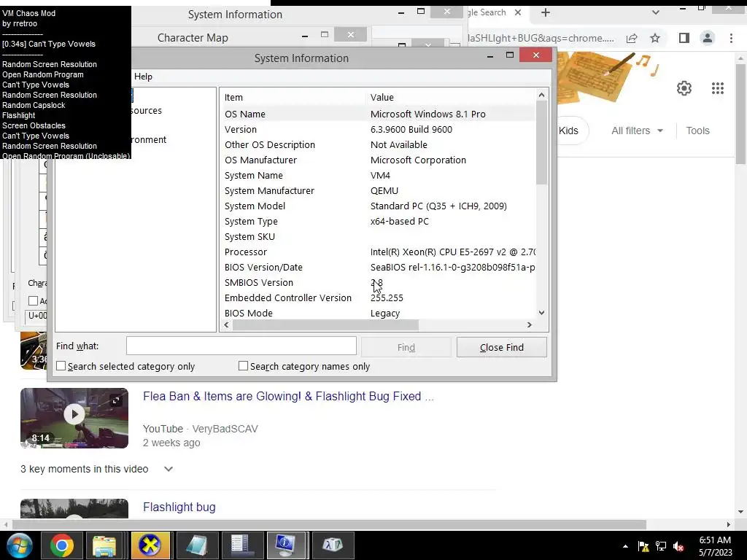Open the notepad-style taskbar icon

pos(196,545)
